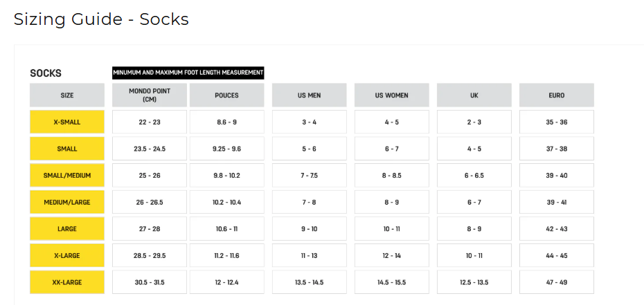The image size is (644, 305).
Task: Click the black foot length measurement banner
Action: 188,73
